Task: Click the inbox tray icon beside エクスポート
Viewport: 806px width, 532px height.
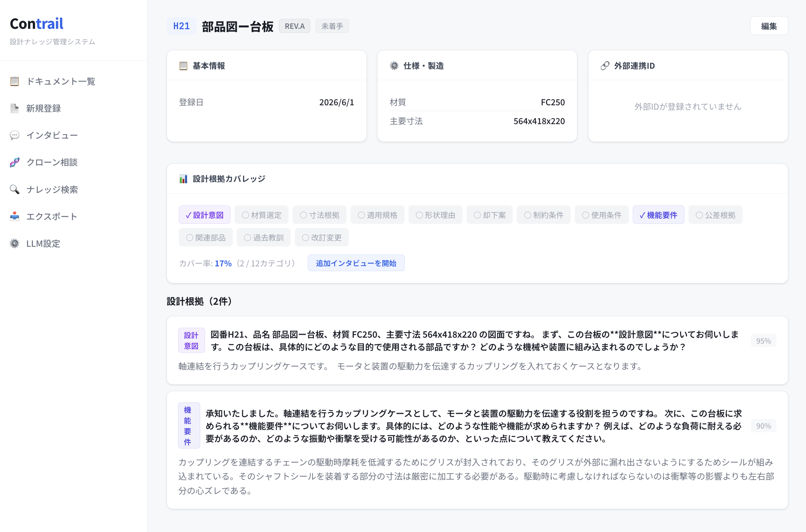Action: tap(14, 216)
